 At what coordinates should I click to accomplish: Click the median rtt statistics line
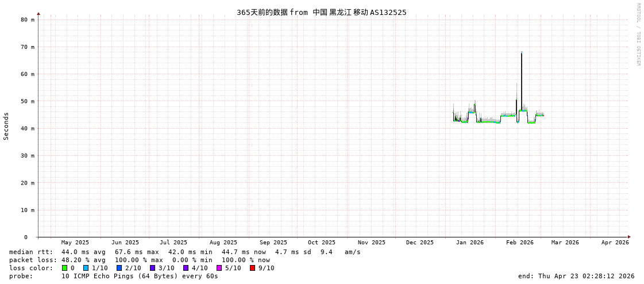point(184,252)
